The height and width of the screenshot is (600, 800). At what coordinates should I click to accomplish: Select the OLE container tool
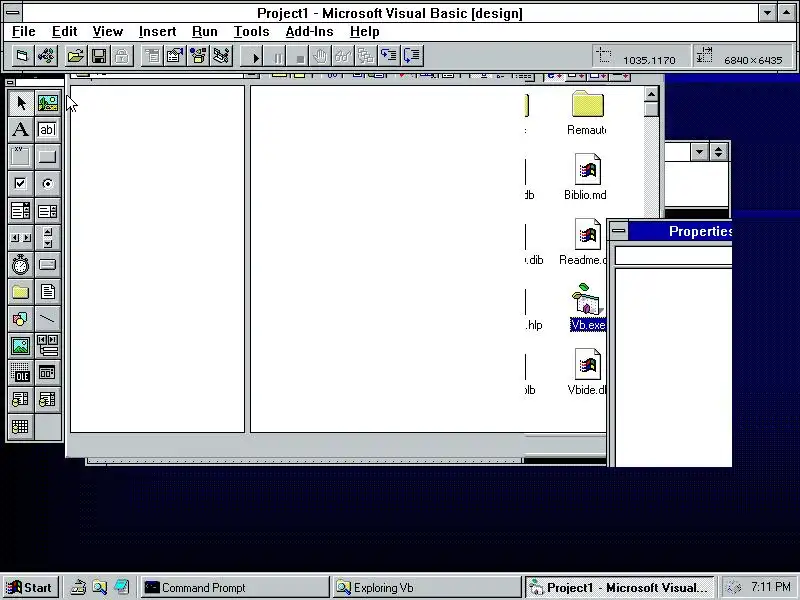click(21, 373)
